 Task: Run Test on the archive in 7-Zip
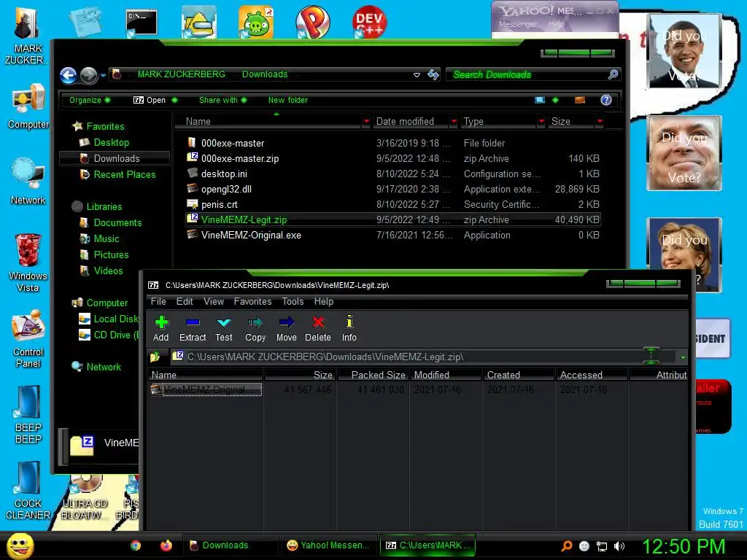tap(223, 329)
